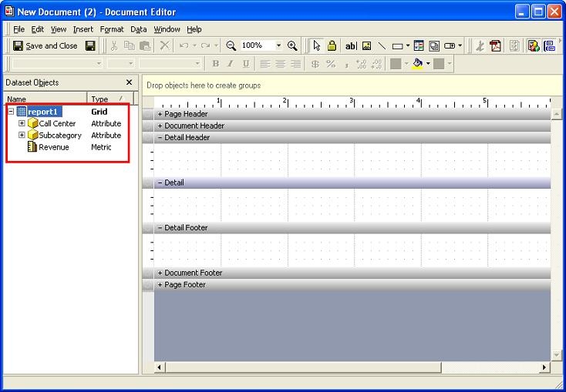Select the text box tool
Image resolution: width=566 pixels, height=392 pixels.
[x=351, y=46]
